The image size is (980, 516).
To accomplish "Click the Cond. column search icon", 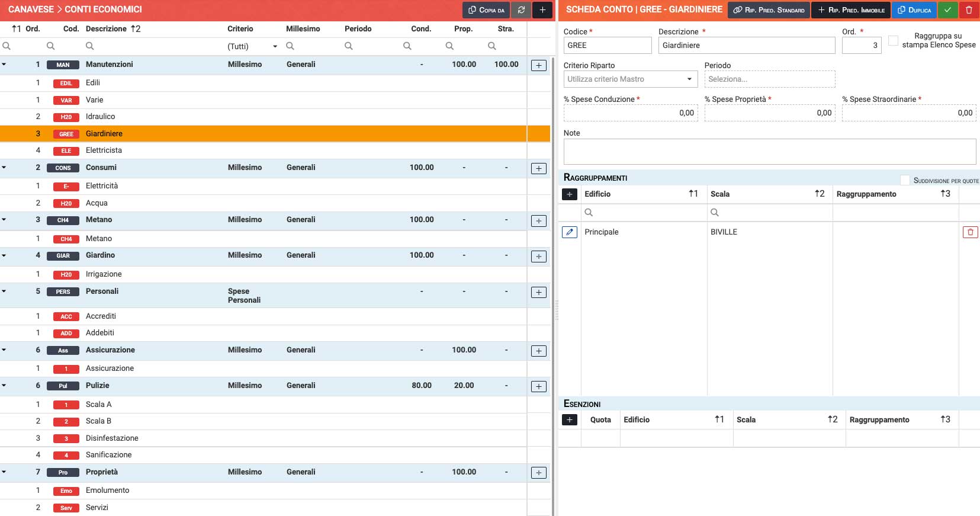I will click(x=407, y=46).
